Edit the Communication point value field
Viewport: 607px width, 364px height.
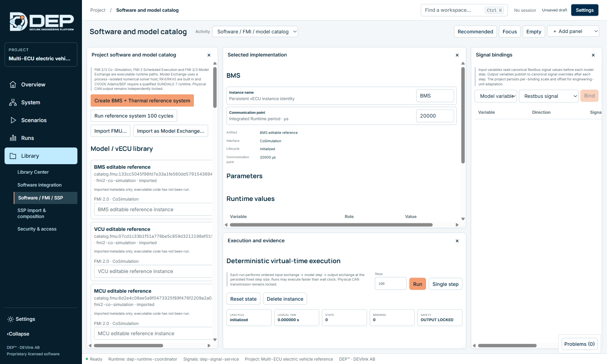coord(435,116)
